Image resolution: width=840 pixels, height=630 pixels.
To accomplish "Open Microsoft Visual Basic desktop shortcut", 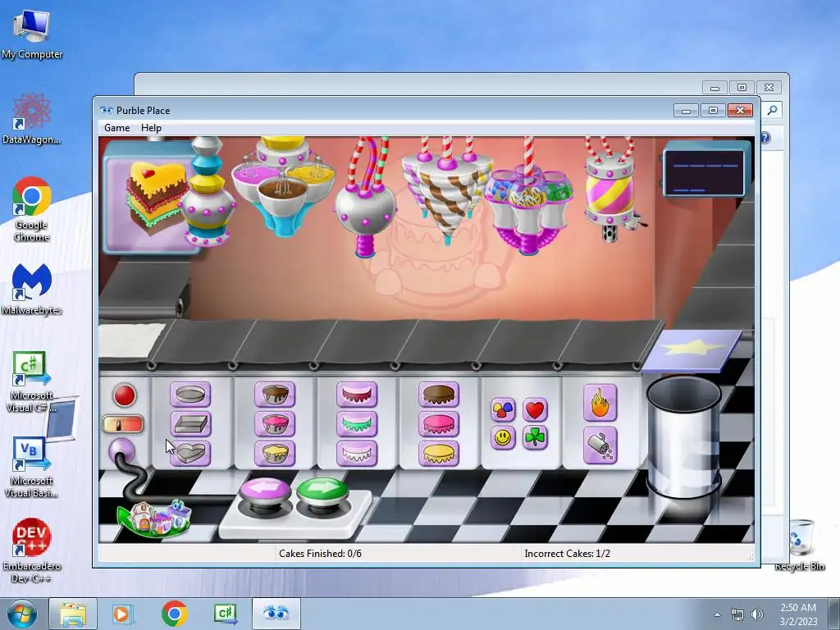I will (32, 467).
